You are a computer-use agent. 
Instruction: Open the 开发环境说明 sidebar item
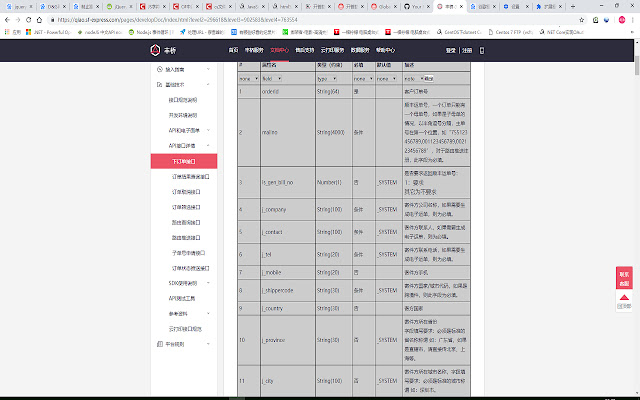click(183, 115)
